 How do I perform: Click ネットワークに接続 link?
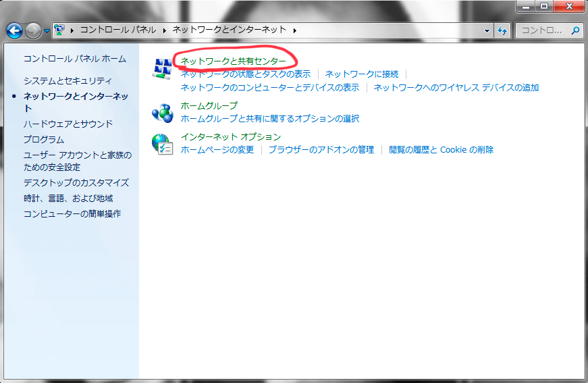point(361,74)
